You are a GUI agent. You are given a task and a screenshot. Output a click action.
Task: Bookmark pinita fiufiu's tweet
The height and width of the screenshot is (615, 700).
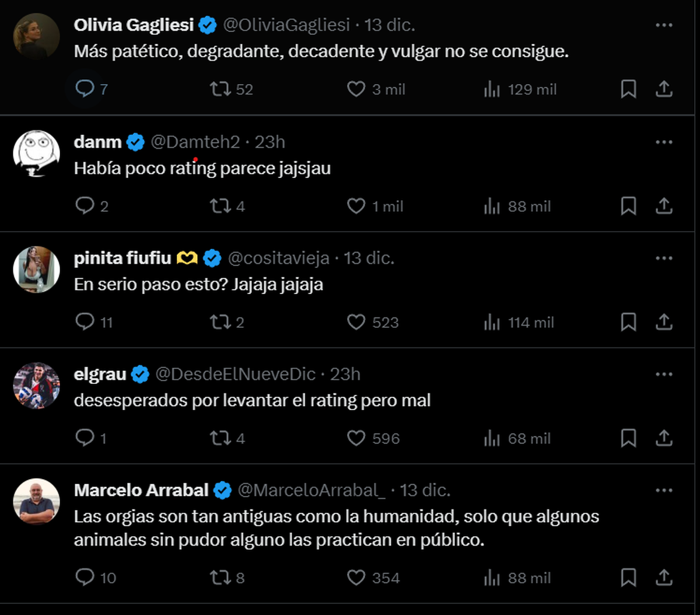tap(628, 322)
